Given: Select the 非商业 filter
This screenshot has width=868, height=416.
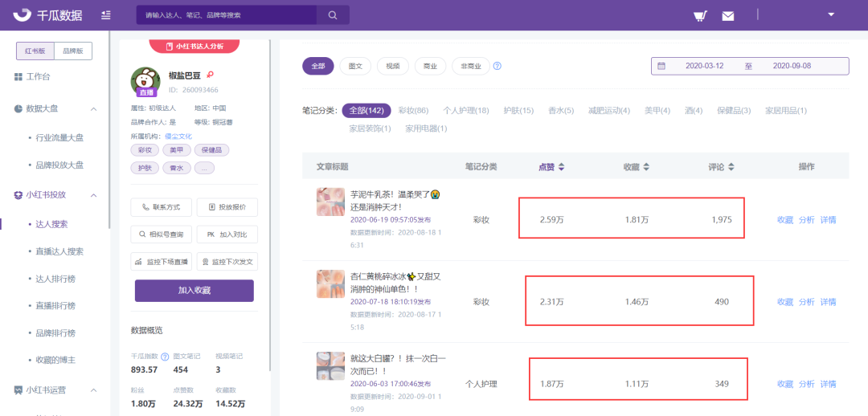Looking at the screenshot, I should pos(471,66).
